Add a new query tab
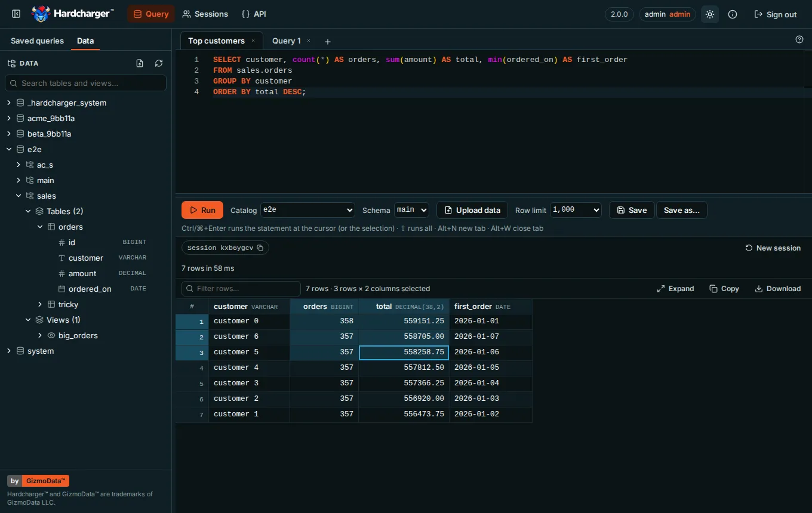 pyautogui.click(x=327, y=41)
